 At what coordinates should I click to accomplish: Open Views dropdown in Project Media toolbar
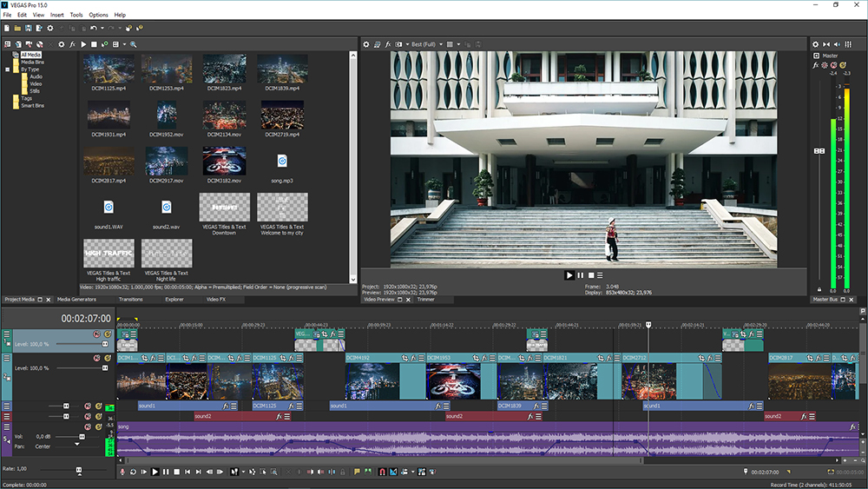point(124,44)
